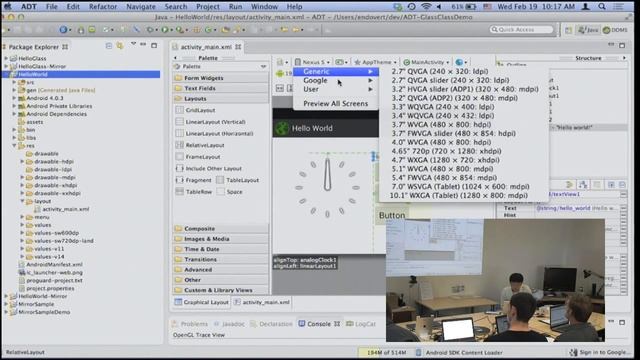
Task: Click the Open Perspective icon
Action: point(569,30)
